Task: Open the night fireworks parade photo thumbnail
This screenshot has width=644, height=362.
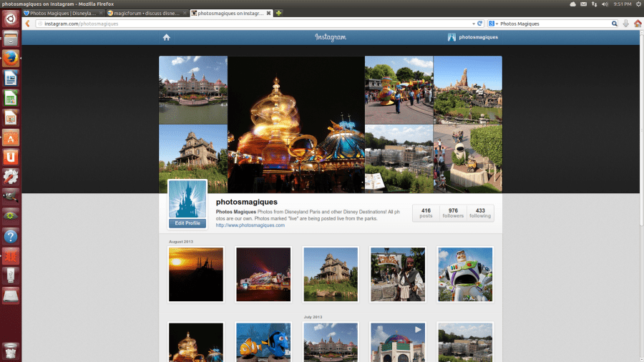Action: 263,274
